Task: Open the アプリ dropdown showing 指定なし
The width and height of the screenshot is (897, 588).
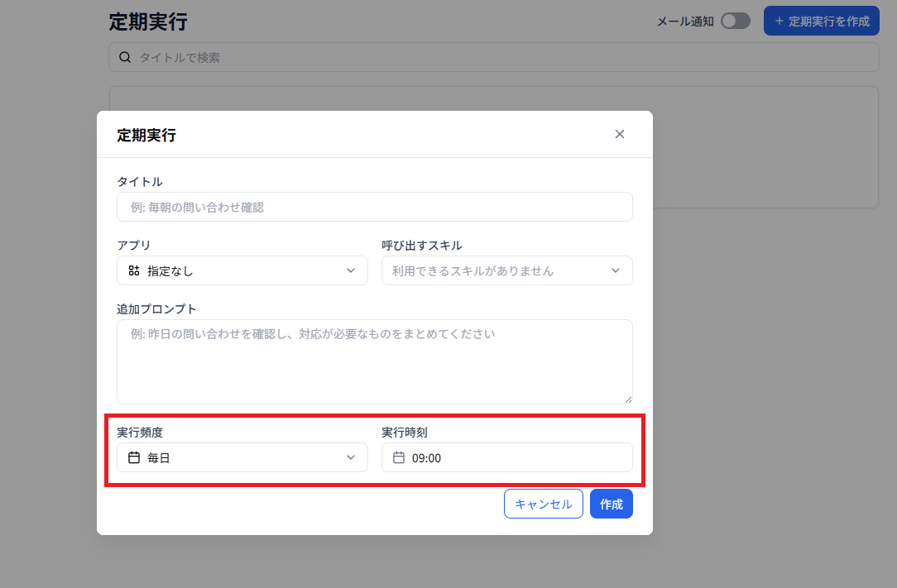Action: click(x=242, y=270)
